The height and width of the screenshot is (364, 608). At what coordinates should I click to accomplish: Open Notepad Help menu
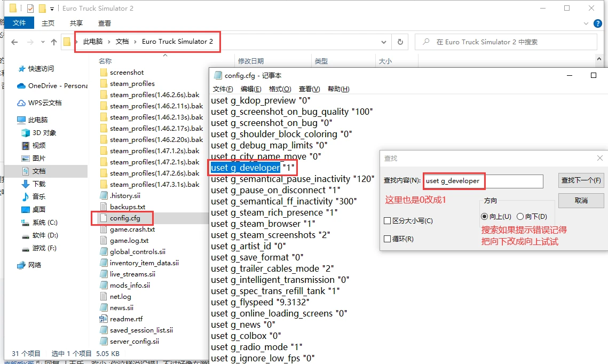tap(338, 89)
